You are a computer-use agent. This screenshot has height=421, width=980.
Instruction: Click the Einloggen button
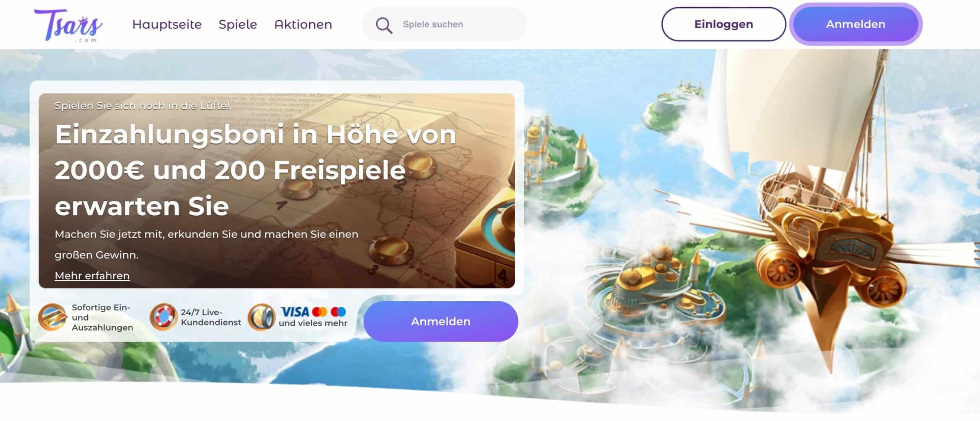(x=724, y=24)
